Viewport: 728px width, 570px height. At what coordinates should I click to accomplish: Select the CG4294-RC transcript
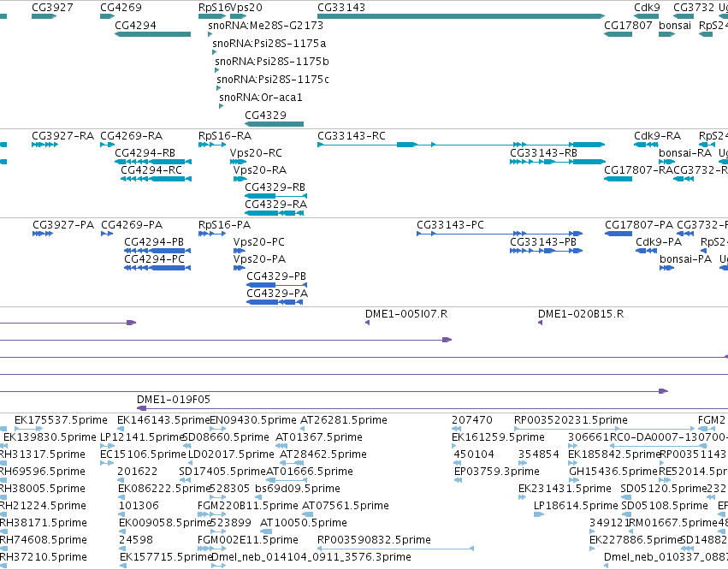point(156,179)
